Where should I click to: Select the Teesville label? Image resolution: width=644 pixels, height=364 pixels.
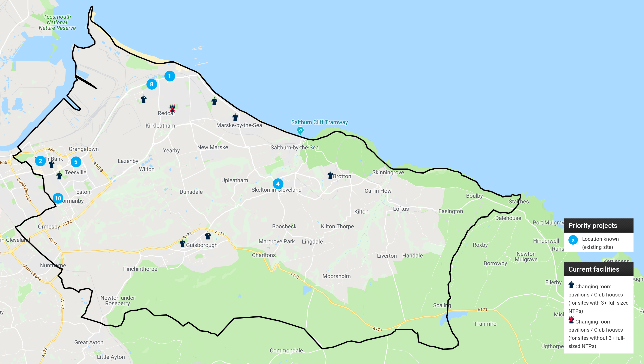coord(76,173)
